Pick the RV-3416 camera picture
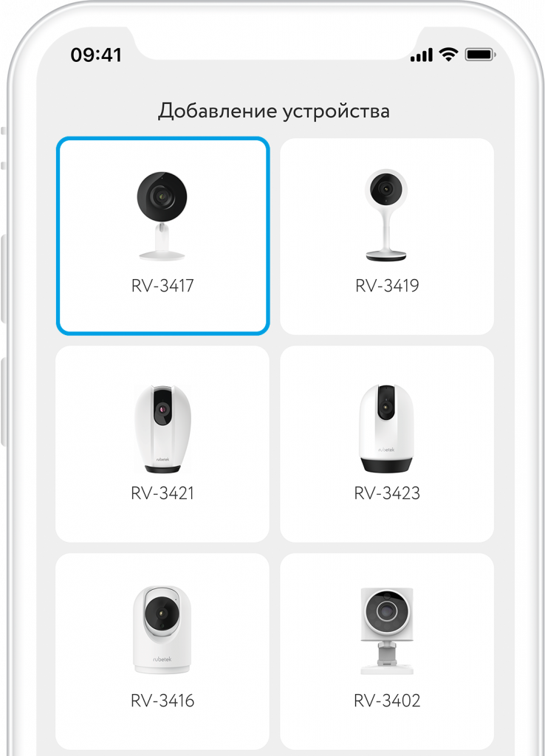The width and height of the screenshot is (545, 756). pos(162,630)
